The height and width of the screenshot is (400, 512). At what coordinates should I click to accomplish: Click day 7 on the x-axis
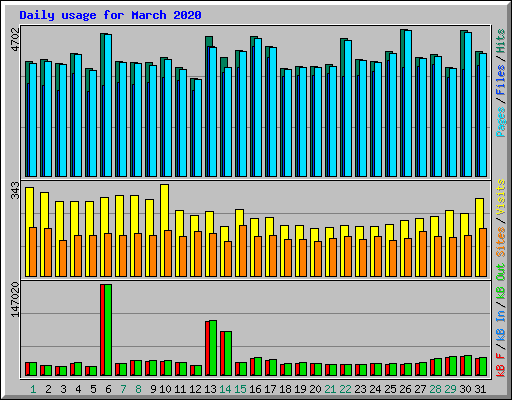(123, 389)
